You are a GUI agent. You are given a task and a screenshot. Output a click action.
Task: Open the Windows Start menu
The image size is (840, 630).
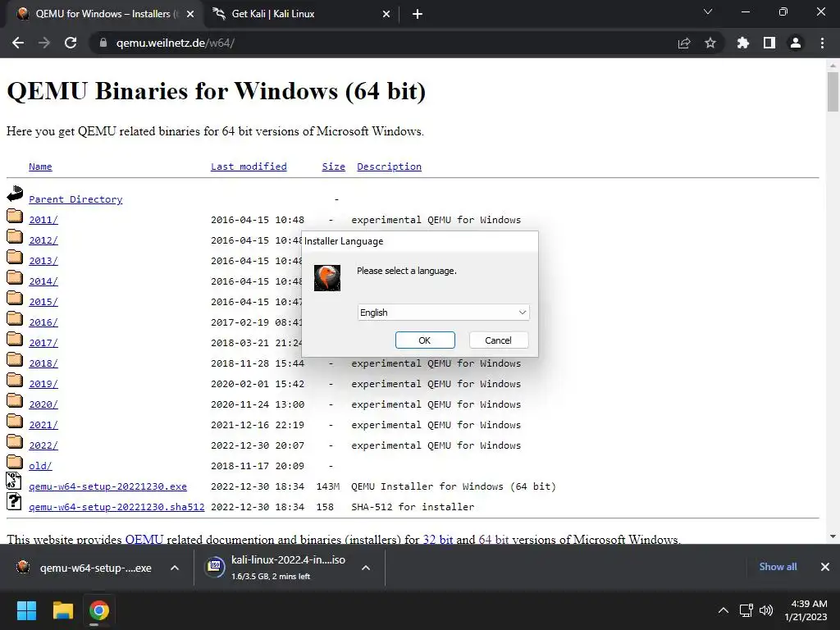coord(26,610)
